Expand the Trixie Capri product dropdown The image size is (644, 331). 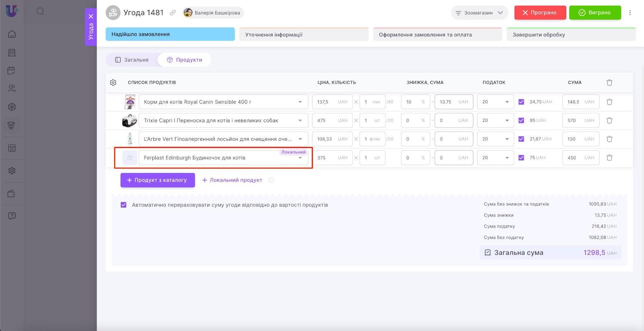click(x=300, y=120)
